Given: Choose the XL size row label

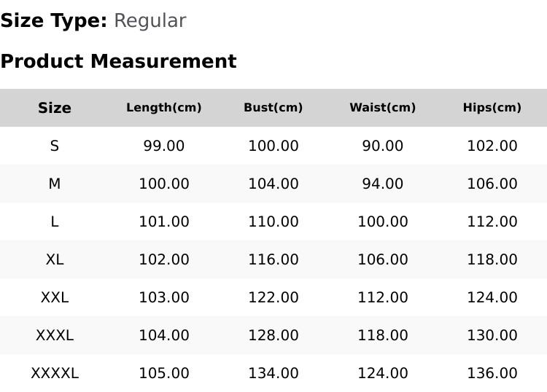Looking at the screenshot, I should point(55,259).
